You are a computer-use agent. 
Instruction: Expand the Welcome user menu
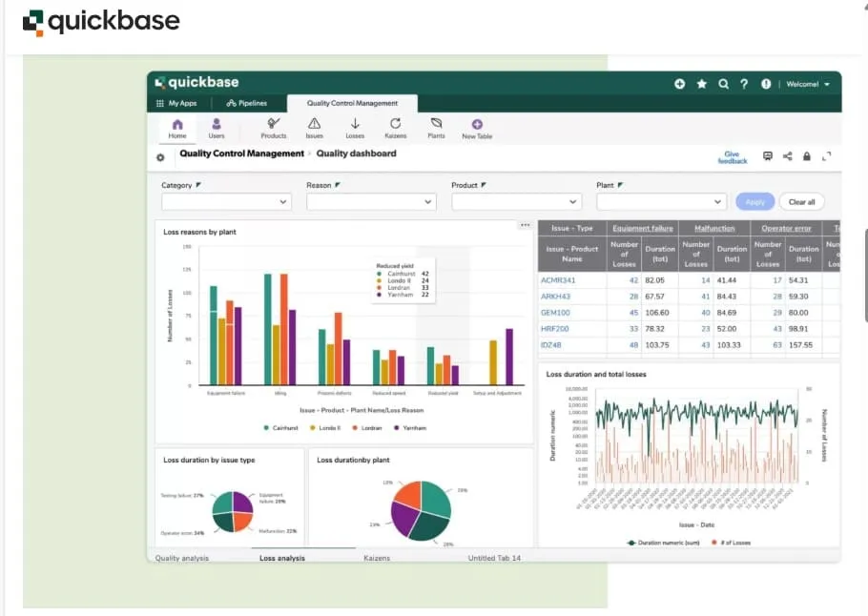coord(808,84)
